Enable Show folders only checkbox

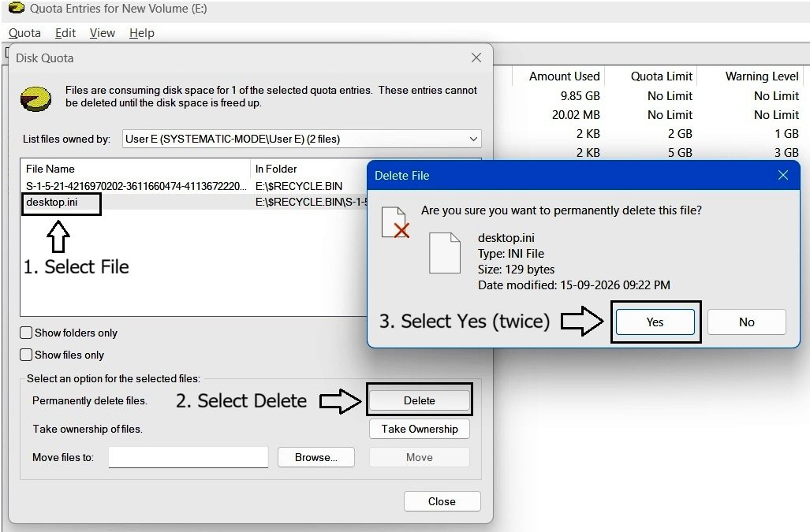coord(26,333)
